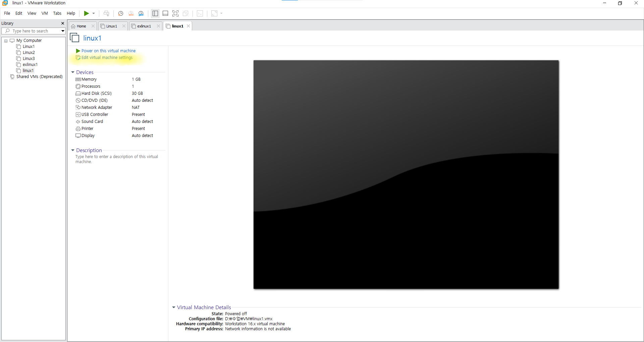Click the Unity mode toolbar icon
644x342 pixels.
[185, 13]
